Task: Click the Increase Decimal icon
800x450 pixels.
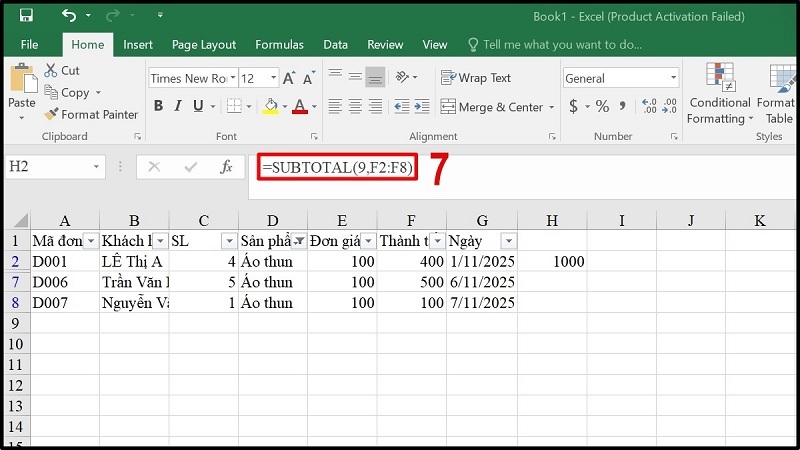Action: coord(649,106)
